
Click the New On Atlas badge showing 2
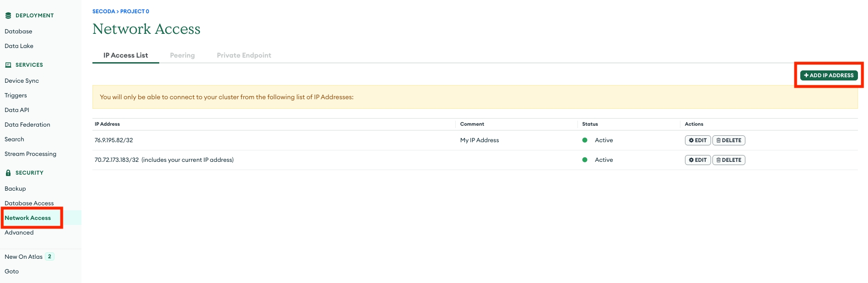(49, 256)
